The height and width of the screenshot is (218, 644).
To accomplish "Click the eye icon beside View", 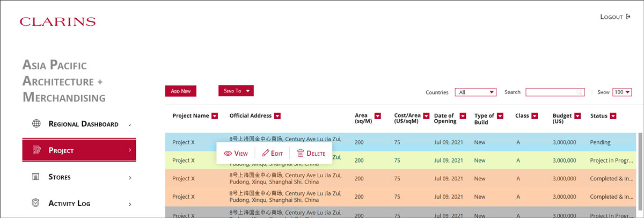I will 228,154.
